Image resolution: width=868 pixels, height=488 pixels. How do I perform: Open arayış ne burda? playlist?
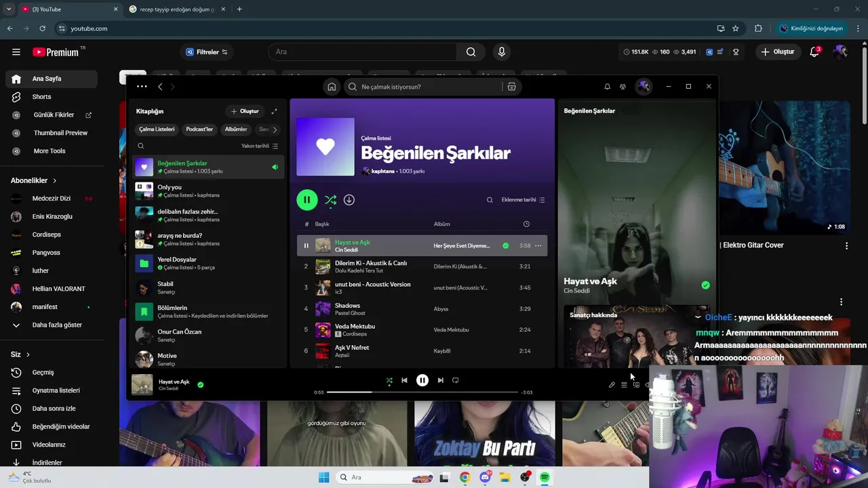209,239
